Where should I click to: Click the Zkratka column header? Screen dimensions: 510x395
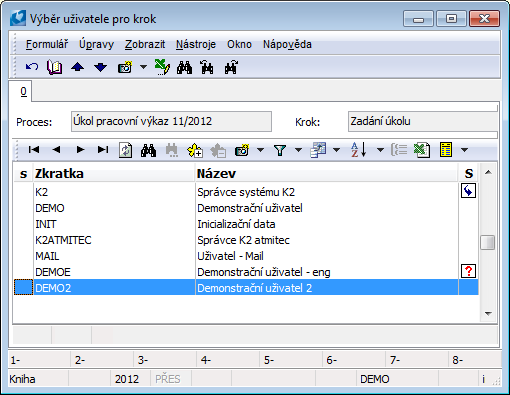[114, 173]
